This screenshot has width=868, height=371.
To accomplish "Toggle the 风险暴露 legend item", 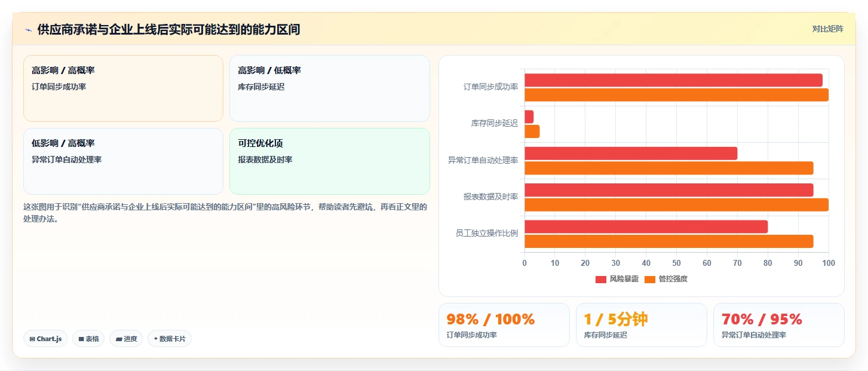I will coord(617,279).
